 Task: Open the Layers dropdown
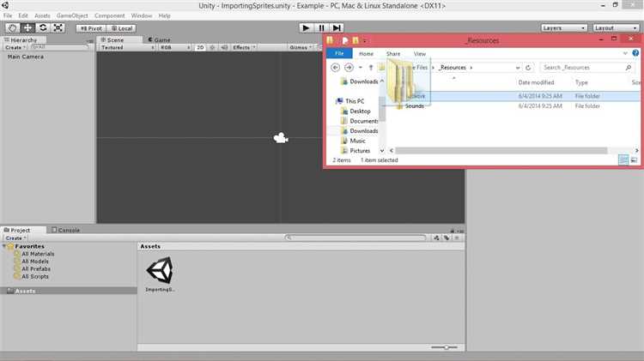563,28
